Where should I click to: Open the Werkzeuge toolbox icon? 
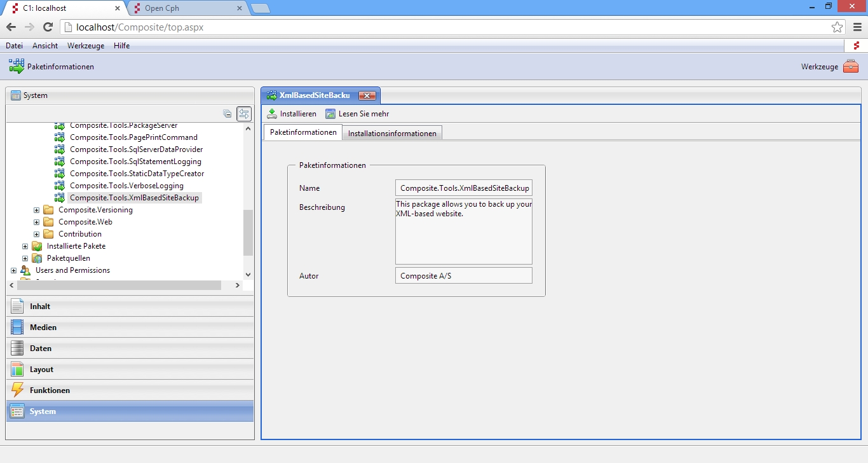point(851,67)
